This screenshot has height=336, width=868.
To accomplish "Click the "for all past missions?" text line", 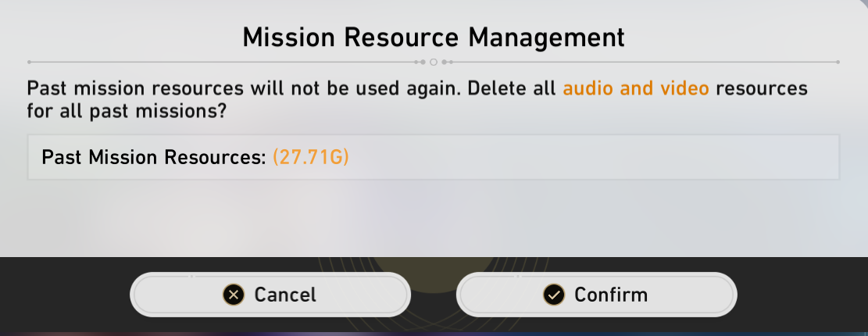I will pos(127,112).
